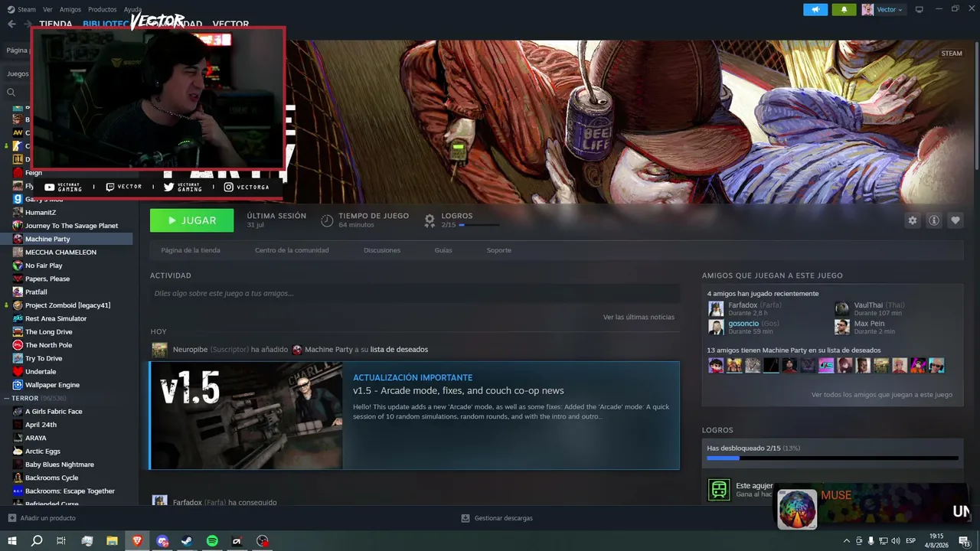Select MECCHA CHAMELEON in the list
Screen dimensions: 980x551
tap(60, 252)
